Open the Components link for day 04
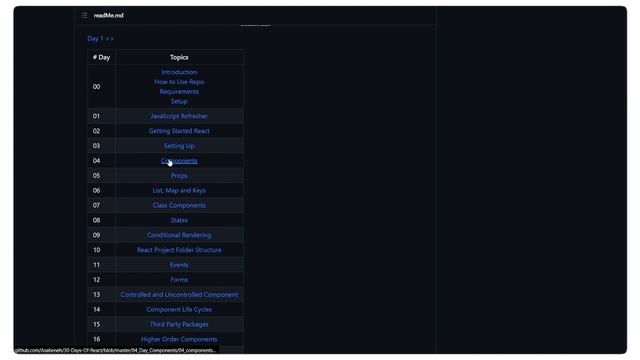 tap(179, 161)
